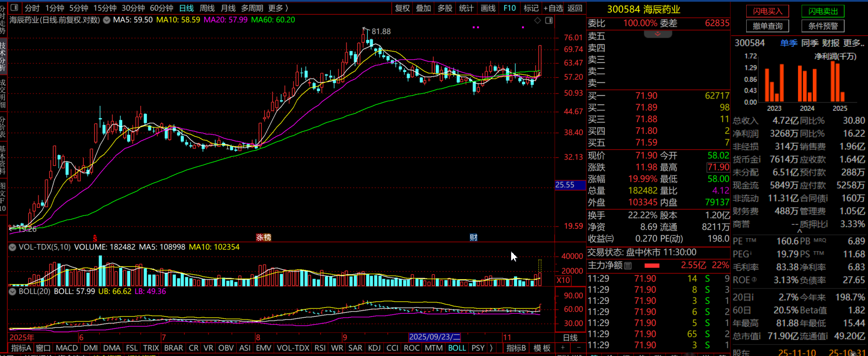Screen dimensions: 868x356
Task: Switch to 月线 monthly chart
Action: (x=228, y=8)
